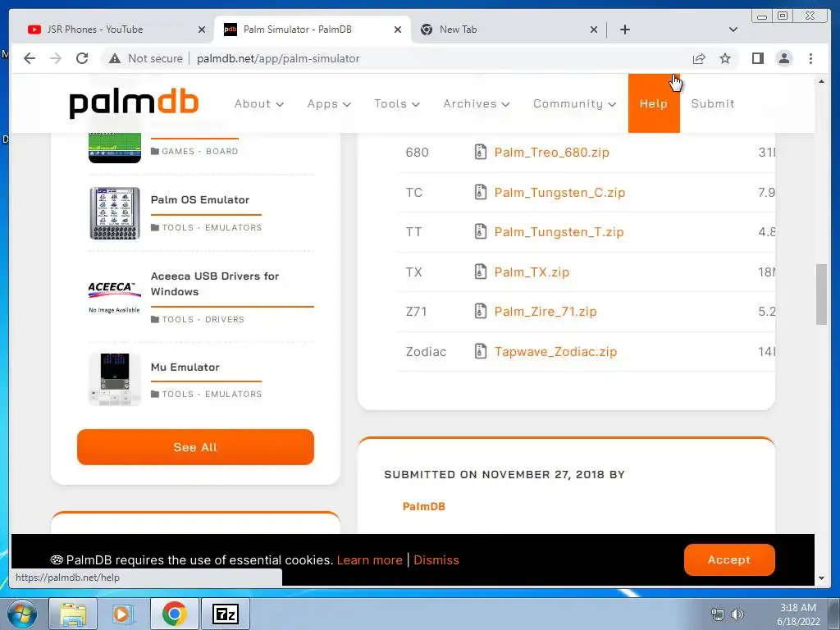Open the cookie Learn more link

click(x=370, y=559)
